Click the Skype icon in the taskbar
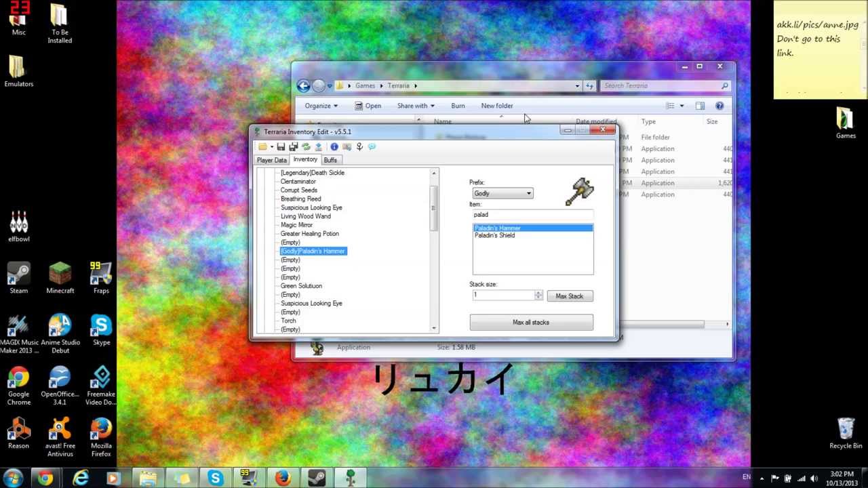The height and width of the screenshot is (488, 868). 215,479
